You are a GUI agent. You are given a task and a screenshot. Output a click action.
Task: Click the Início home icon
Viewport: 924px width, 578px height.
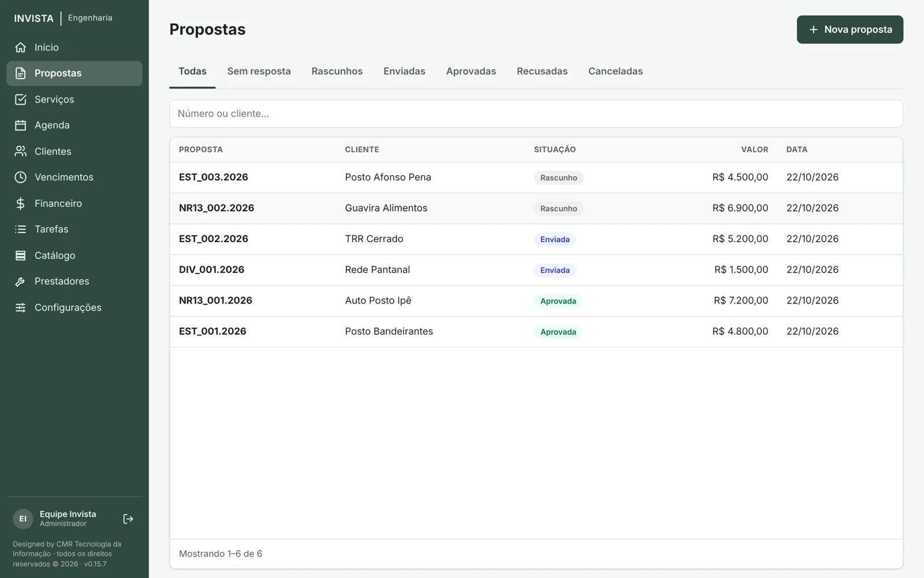(x=20, y=47)
